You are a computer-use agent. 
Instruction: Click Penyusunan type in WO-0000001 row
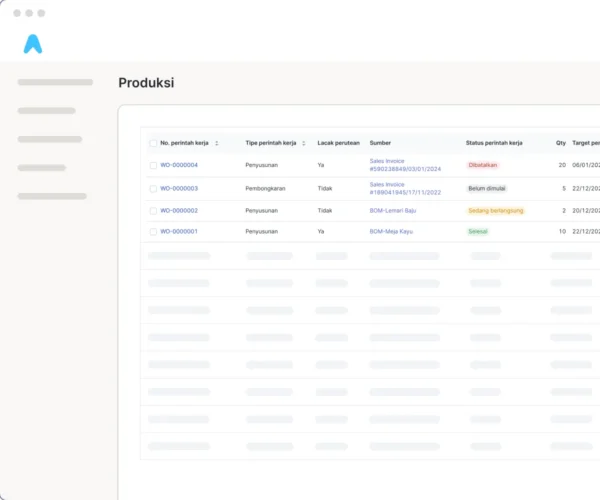click(262, 231)
